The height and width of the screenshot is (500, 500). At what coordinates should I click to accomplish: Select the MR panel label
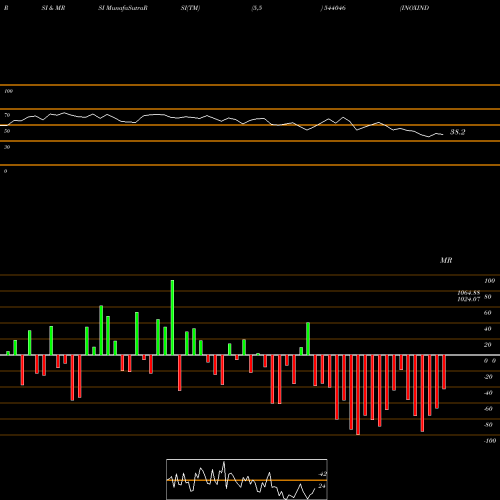point(446,260)
